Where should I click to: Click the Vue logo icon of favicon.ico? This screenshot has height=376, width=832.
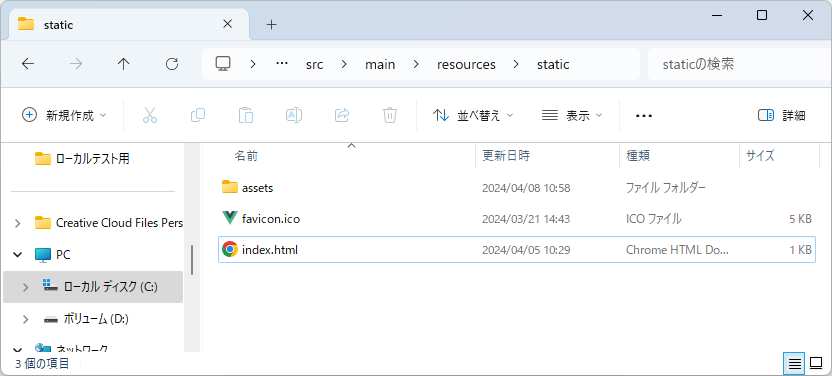[x=230, y=218]
